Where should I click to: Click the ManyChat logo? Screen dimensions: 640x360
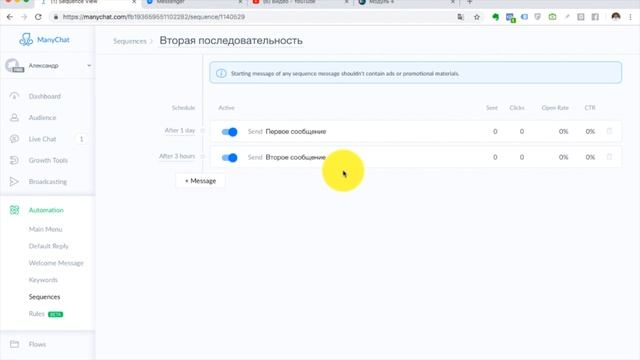44,40
